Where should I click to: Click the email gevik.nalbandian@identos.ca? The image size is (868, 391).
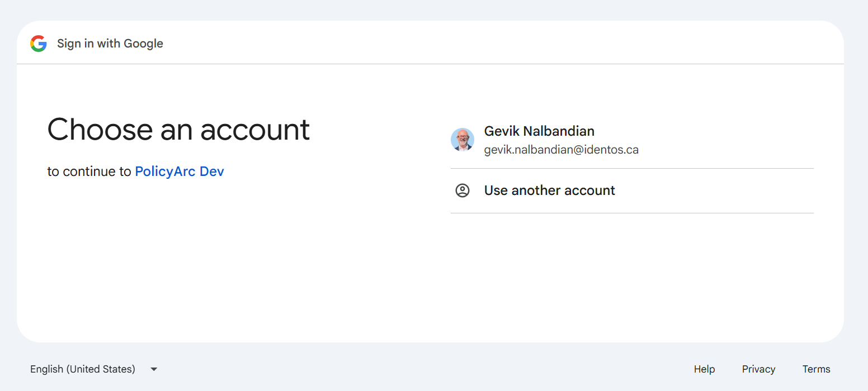(561, 150)
